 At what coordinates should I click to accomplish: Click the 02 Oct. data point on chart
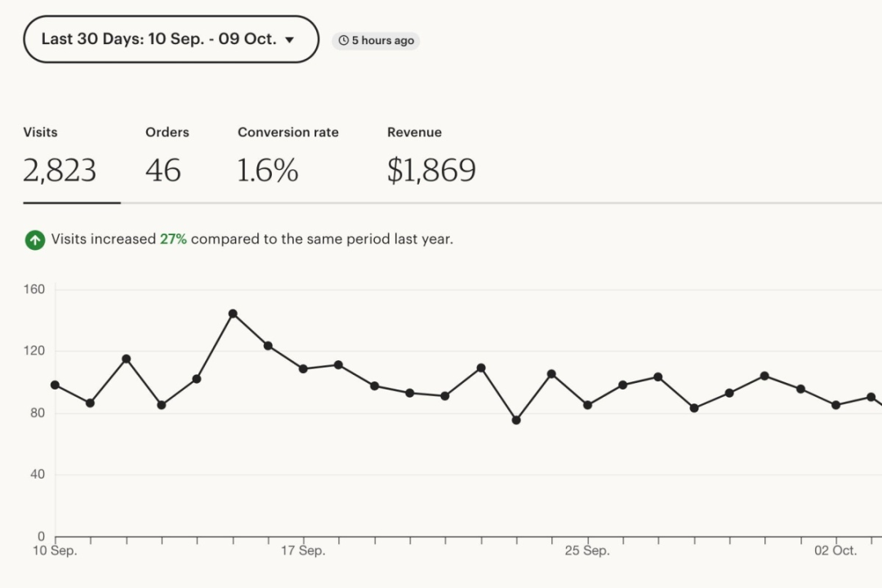point(836,404)
